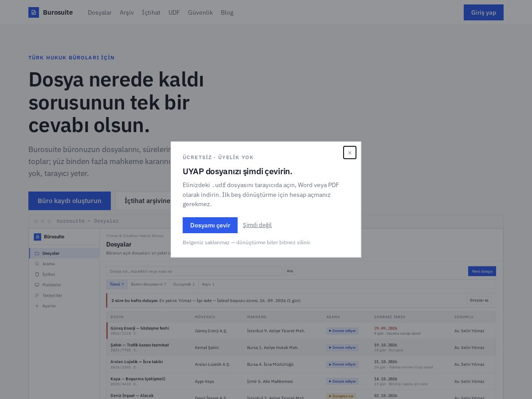
Task: Click the Giriş yap button
Action: click(484, 12)
